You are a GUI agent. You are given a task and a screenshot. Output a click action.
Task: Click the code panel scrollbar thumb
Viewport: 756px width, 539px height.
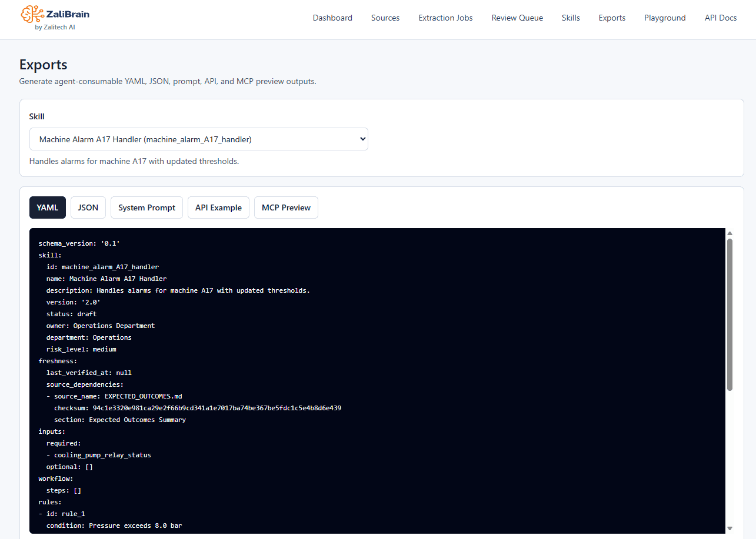tap(730, 314)
